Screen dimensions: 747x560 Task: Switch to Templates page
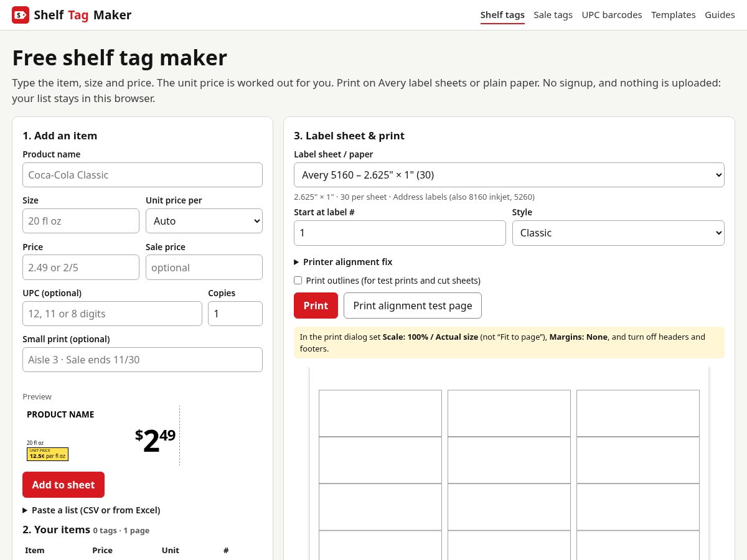coord(674,15)
